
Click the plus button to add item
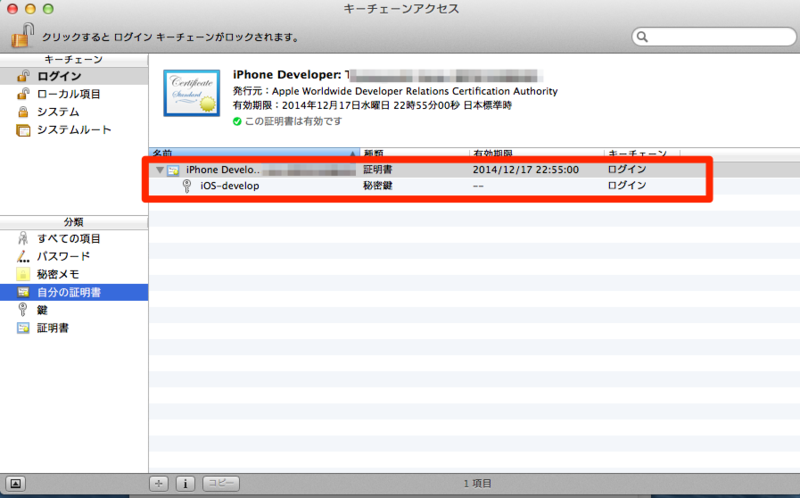tap(159, 484)
